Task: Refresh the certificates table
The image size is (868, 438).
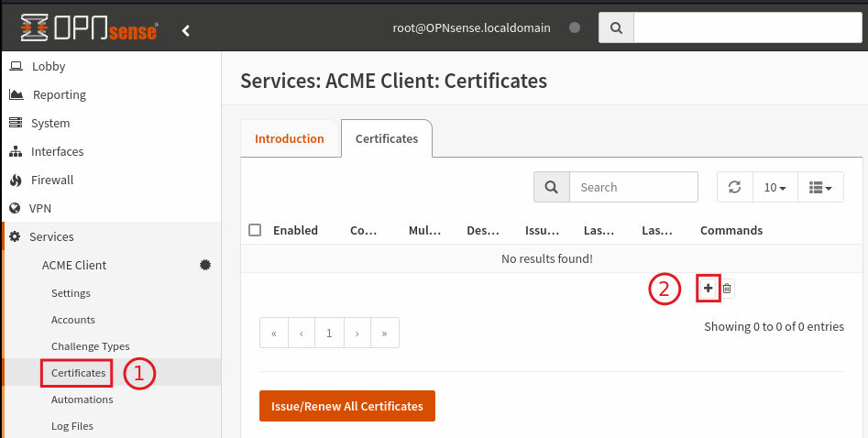Action: click(x=734, y=187)
